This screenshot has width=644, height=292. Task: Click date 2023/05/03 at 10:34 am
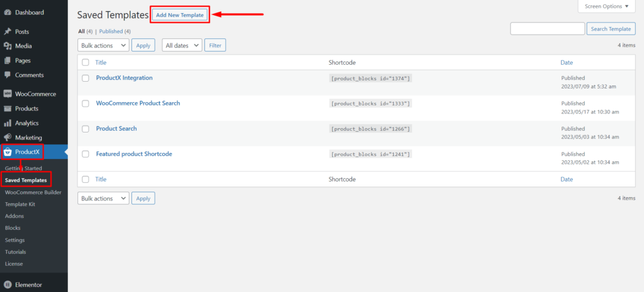(590, 137)
